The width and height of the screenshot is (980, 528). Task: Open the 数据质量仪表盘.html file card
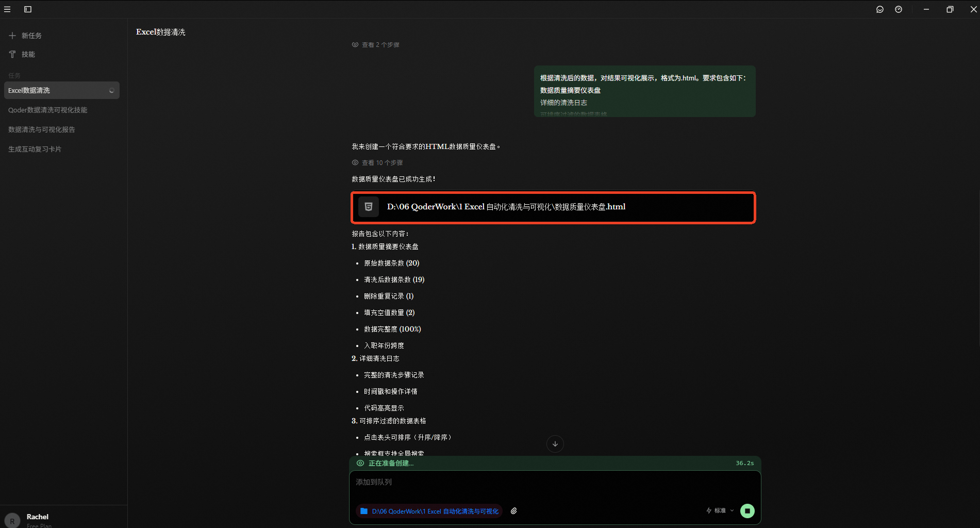554,207
